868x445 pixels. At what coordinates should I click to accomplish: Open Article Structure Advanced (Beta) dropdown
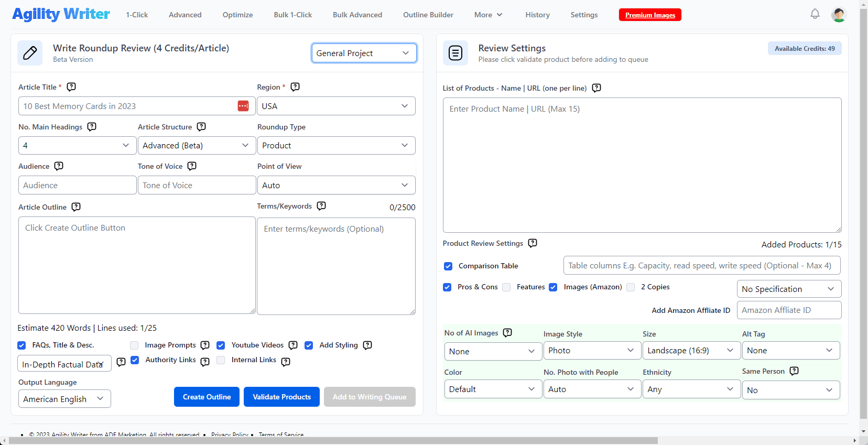pyautogui.click(x=197, y=145)
